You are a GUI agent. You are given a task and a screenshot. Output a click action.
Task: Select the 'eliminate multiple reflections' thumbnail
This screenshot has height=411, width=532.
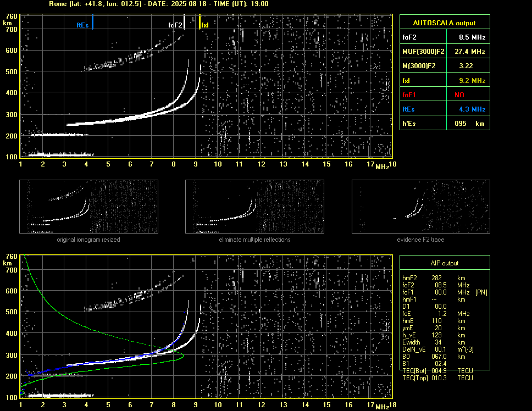[x=254, y=207]
